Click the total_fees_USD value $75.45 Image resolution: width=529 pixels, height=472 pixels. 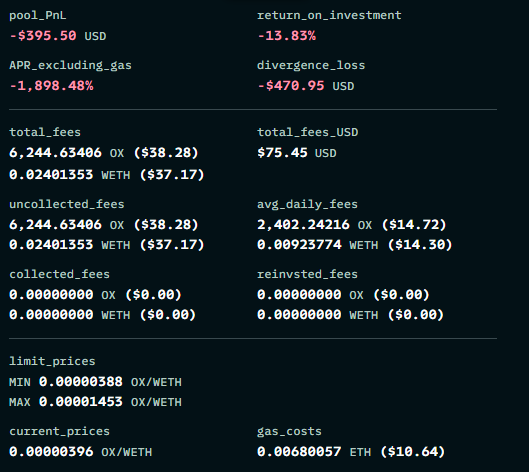(x=282, y=153)
